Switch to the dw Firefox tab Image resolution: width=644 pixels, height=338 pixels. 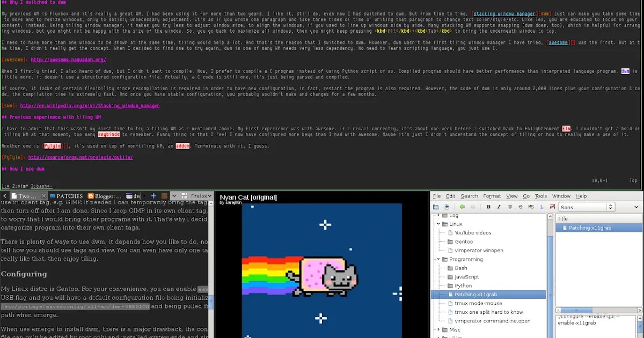[x=134, y=196]
